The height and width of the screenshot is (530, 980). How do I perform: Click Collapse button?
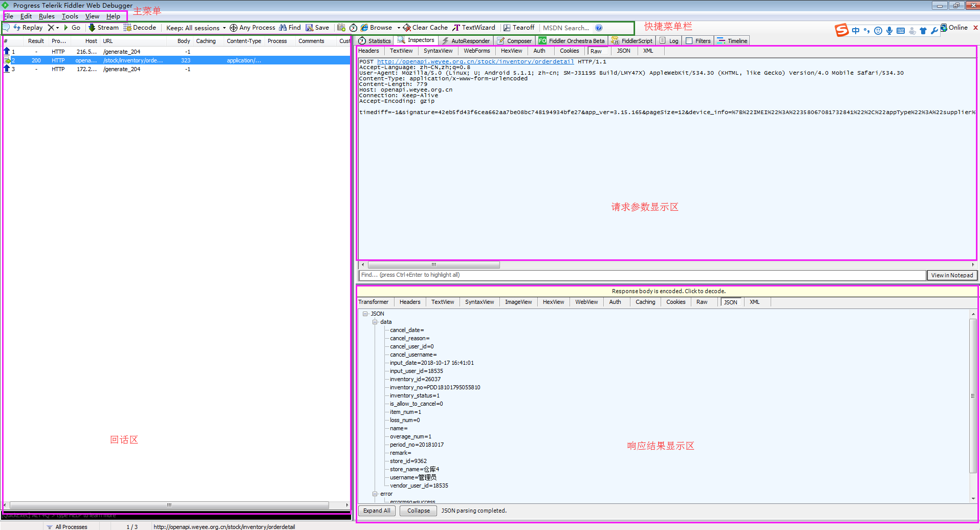coord(419,511)
